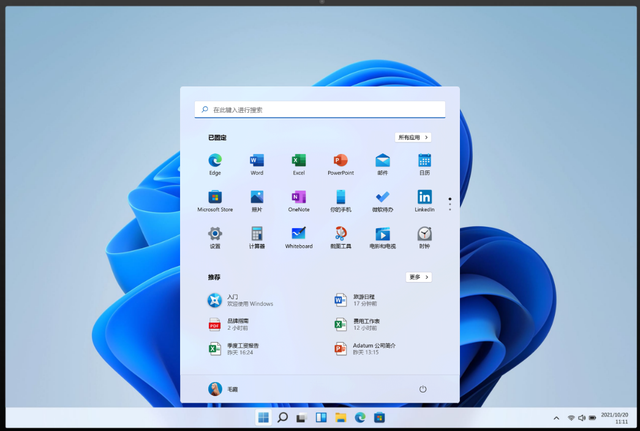Launch the 照片 Photos app
The height and width of the screenshot is (431, 640).
click(x=257, y=201)
